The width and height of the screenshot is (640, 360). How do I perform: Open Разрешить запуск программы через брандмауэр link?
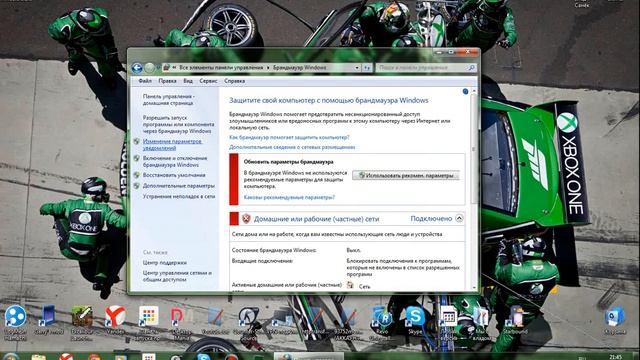[x=178, y=124]
